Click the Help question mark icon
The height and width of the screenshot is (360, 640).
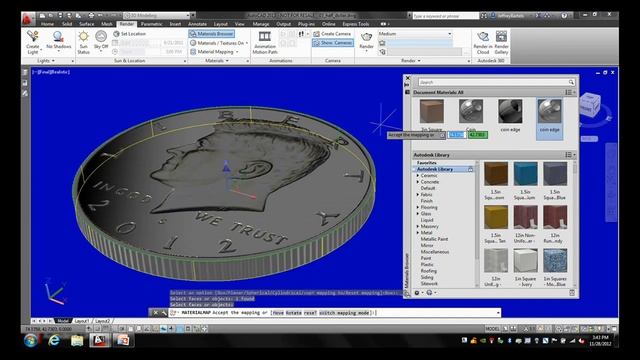pos(564,16)
